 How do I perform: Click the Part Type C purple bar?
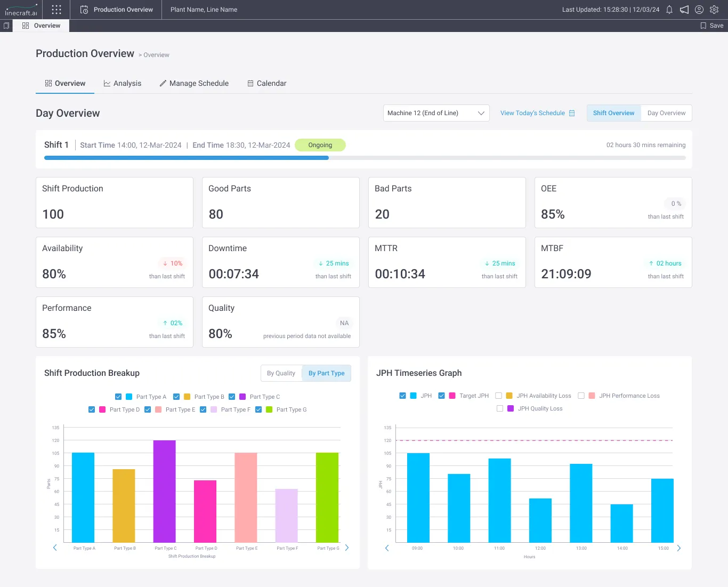point(165,492)
